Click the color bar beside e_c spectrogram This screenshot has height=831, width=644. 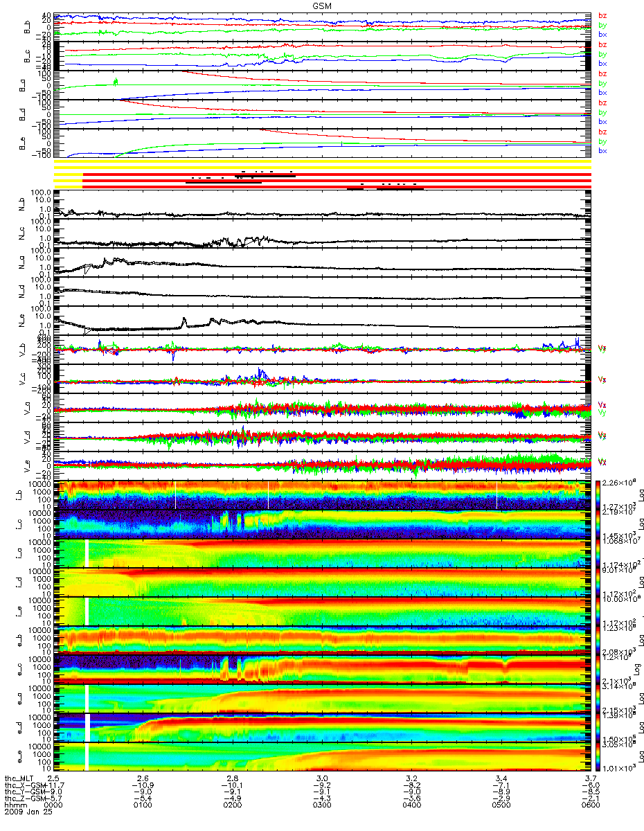point(599,669)
